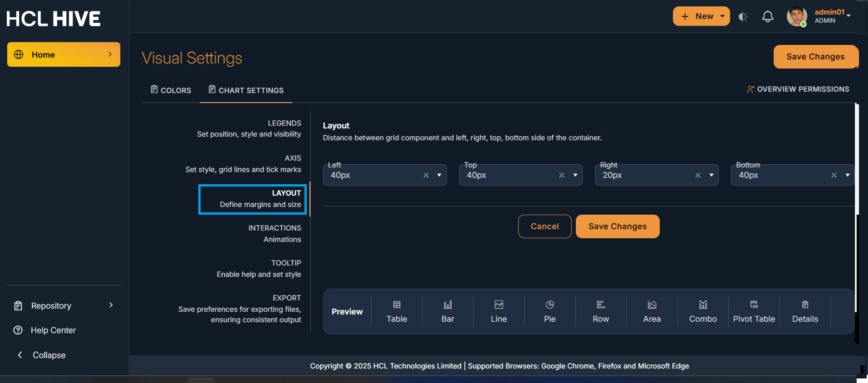Clear the Bottom margin value
Image resolution: width=868 pixels, height=383 pixels.
[x=834, y=175]
